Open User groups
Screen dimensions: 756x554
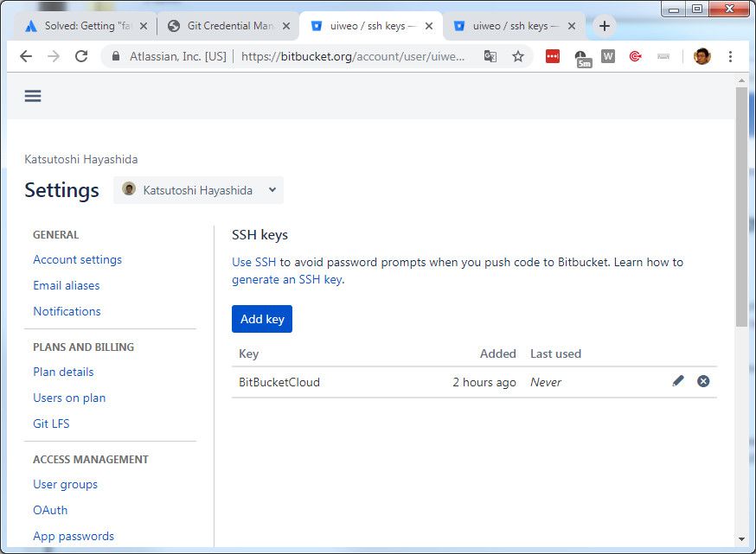pos(65,484)
